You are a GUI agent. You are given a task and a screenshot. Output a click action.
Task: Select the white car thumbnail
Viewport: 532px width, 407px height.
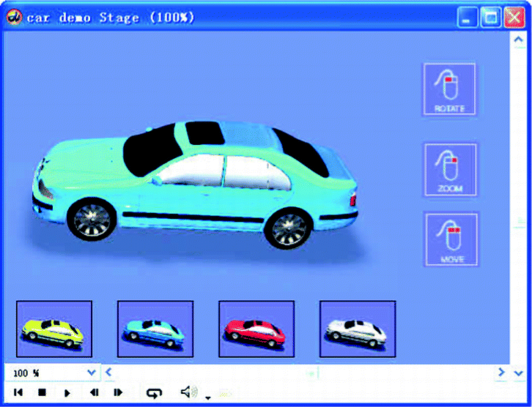(358, 329)
